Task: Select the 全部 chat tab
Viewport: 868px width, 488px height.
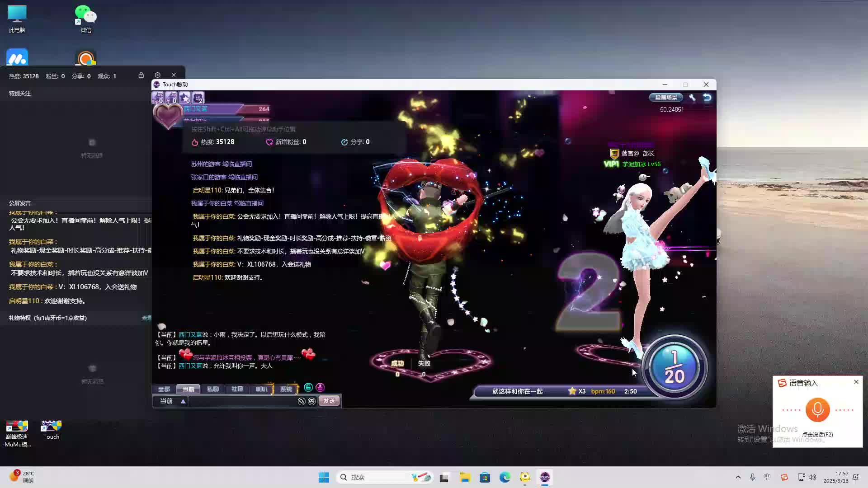Action: click(164, 389)
